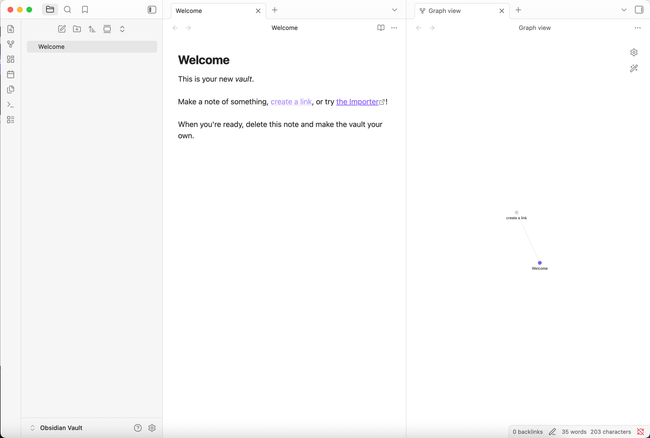Switch Welcome note to reading view
Viewport: 650px width, 438px height.
[x=381, y=28]
